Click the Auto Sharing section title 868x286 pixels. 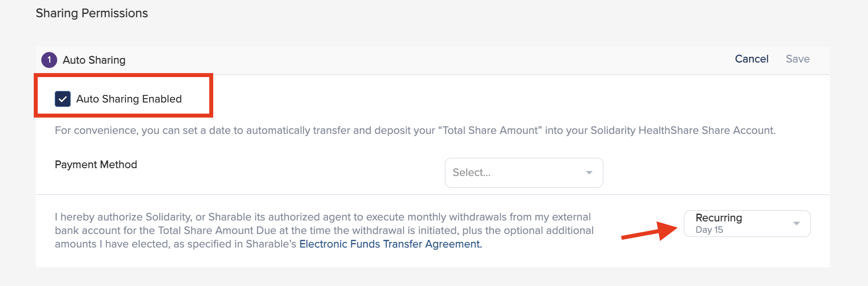point(94,60)
